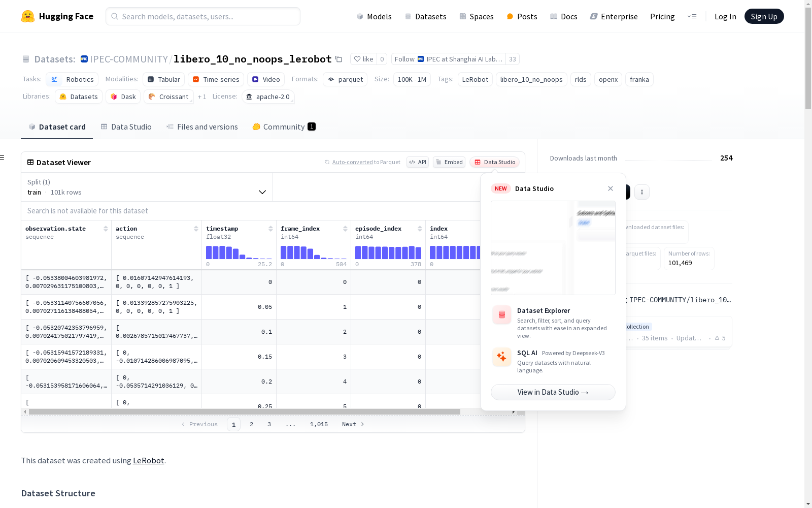The height and width of the screenshot is (508, 812).
Task: Click the search models input field
Action: (203, 16)
